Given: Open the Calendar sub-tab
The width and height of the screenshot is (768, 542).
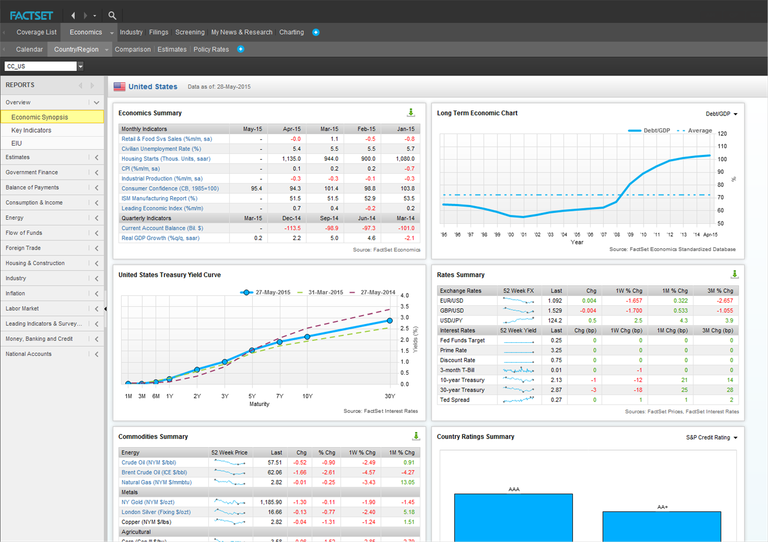Looking at the screenshot, I should [x=29, y=49].
